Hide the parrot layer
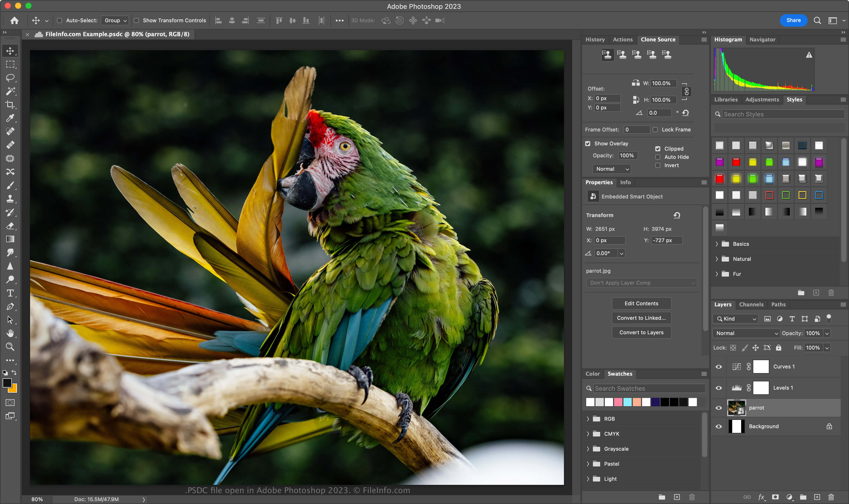Viewport: 849px width, 504px height. point(719,408)
